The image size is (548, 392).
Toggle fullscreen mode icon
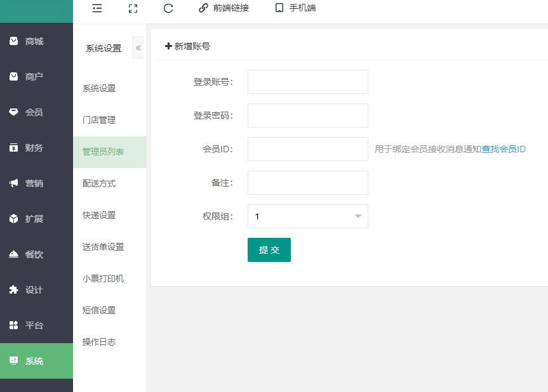[x=133, y=8]
